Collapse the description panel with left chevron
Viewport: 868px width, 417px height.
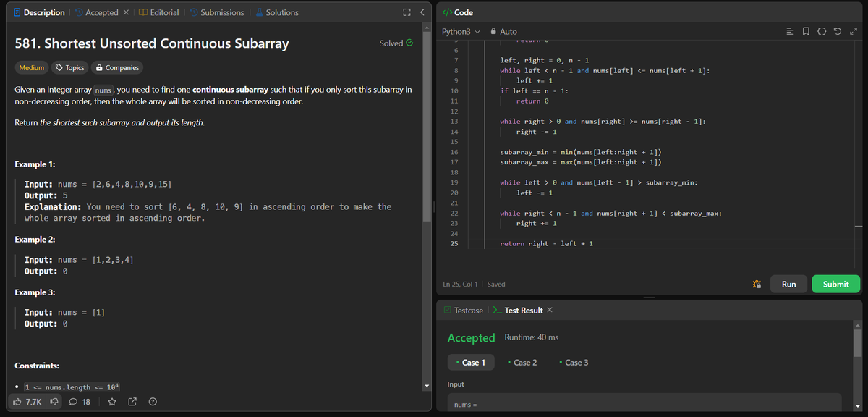pyautogui.click(x=422, y=12)
